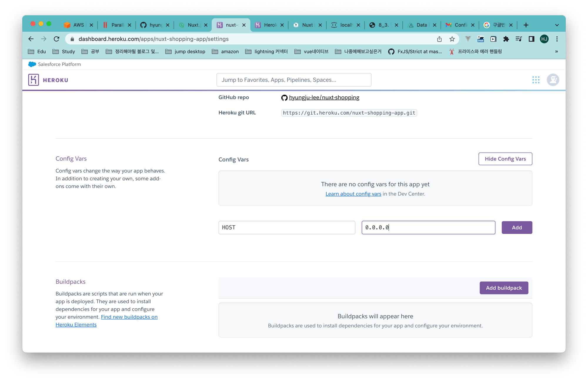This screenshot has width=588, height=382.
Task: Open the user avatar account menu
Action: coord(553,80)
